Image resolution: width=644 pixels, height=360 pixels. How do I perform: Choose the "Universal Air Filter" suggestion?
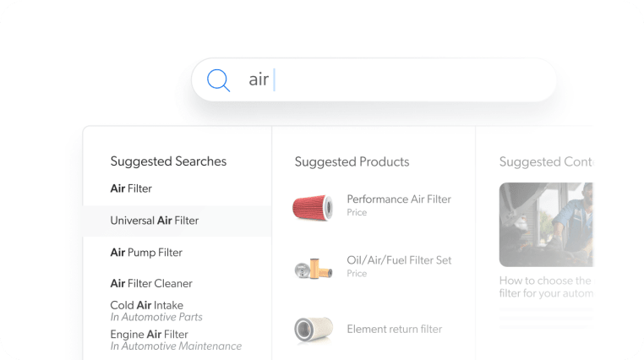click(x=155, y=221)
